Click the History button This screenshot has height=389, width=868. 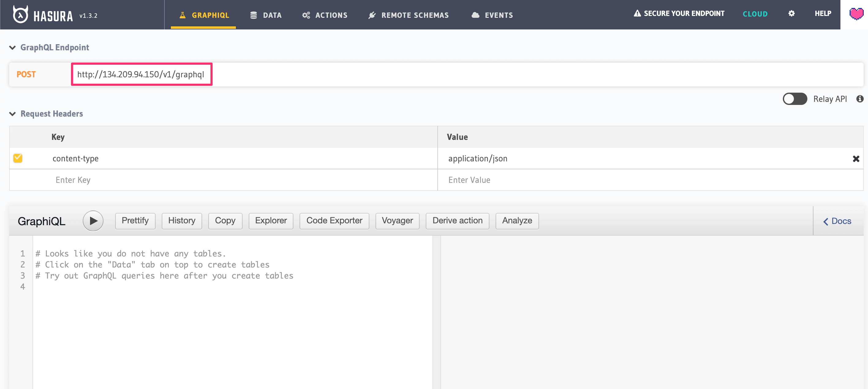[x=182, y=220]
